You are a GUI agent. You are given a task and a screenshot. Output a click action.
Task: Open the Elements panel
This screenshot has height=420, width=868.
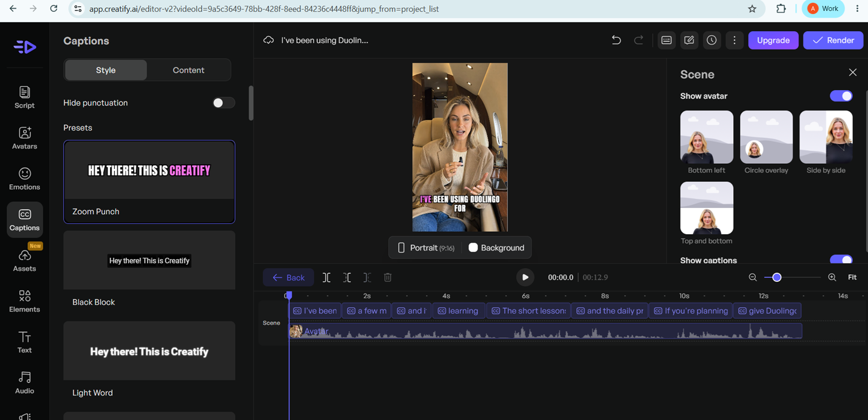(x=24, y=301)
